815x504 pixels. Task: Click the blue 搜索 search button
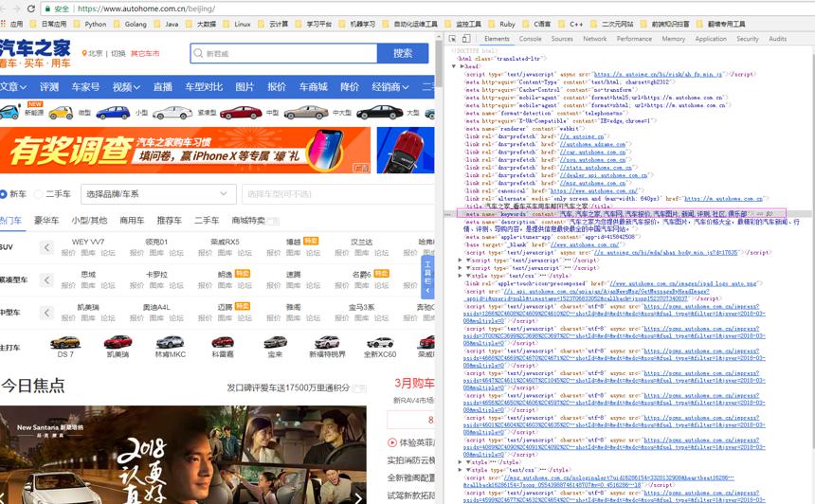coord(403,53)
